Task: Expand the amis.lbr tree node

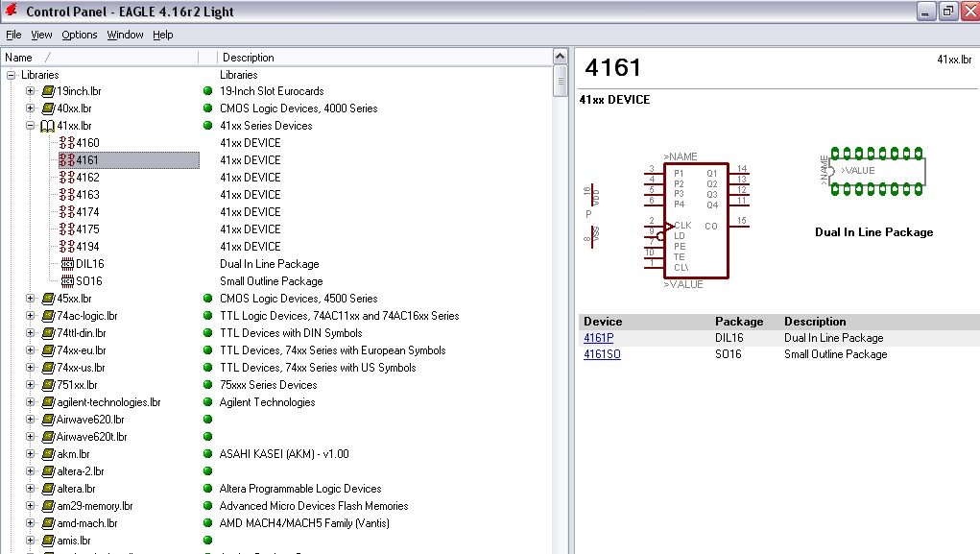Action: tap(30, 541)
